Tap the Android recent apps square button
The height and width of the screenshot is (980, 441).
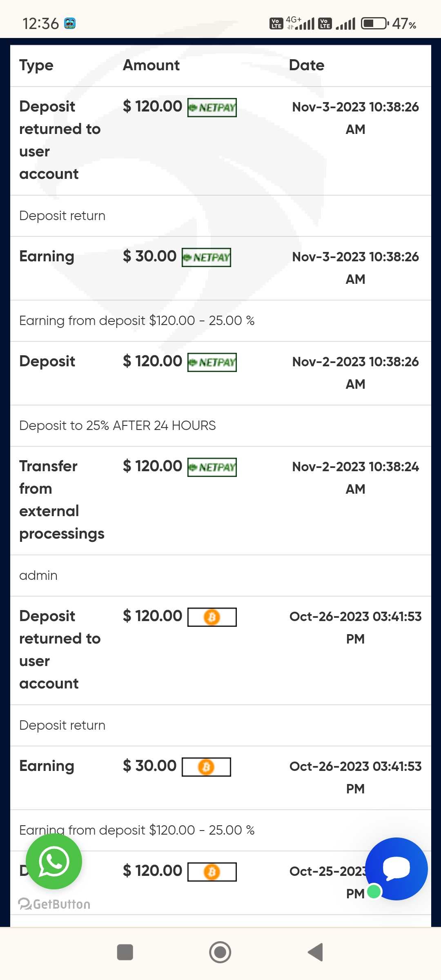coord(125,952)
